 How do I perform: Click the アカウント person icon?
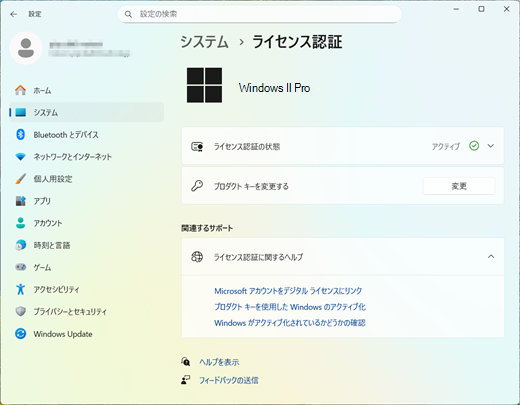tap(21, 223)
